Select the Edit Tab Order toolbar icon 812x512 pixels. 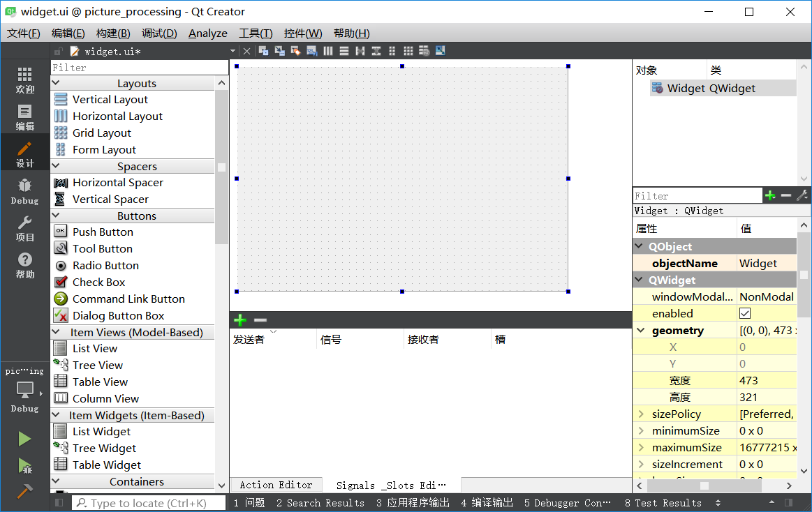pos(311,51)
